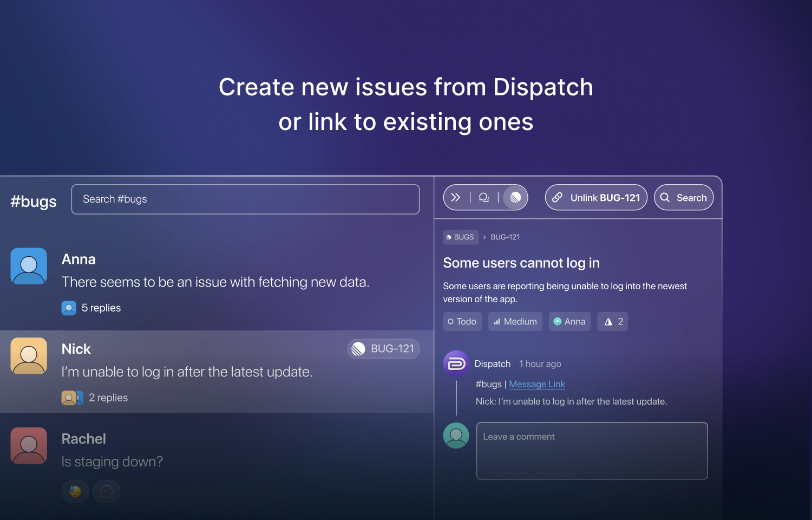This screenshot has width=812, height=520.
Task: Click the #bugs text beside Message Link
Action: click(x=489, y=384)
